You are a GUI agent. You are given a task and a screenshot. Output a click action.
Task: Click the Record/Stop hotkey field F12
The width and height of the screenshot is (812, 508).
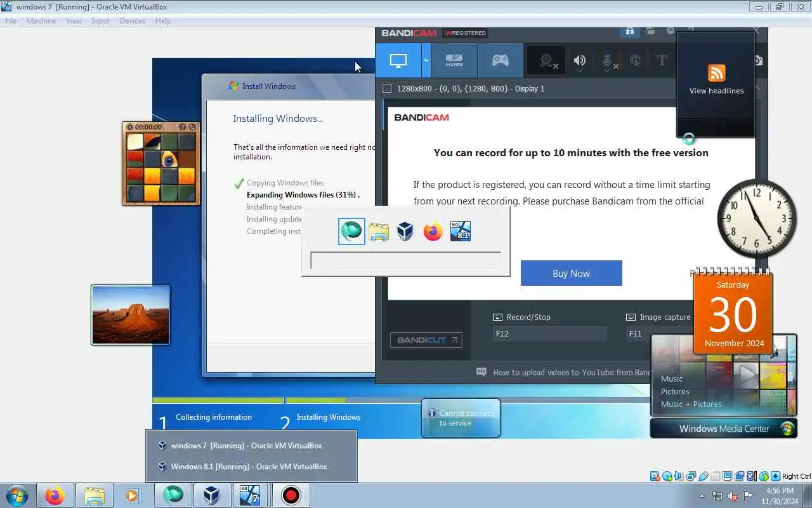click(x=549, y=333)
